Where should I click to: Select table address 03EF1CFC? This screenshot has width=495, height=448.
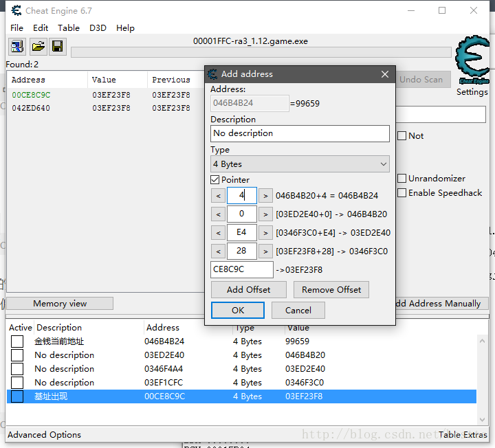click(164, 382)
